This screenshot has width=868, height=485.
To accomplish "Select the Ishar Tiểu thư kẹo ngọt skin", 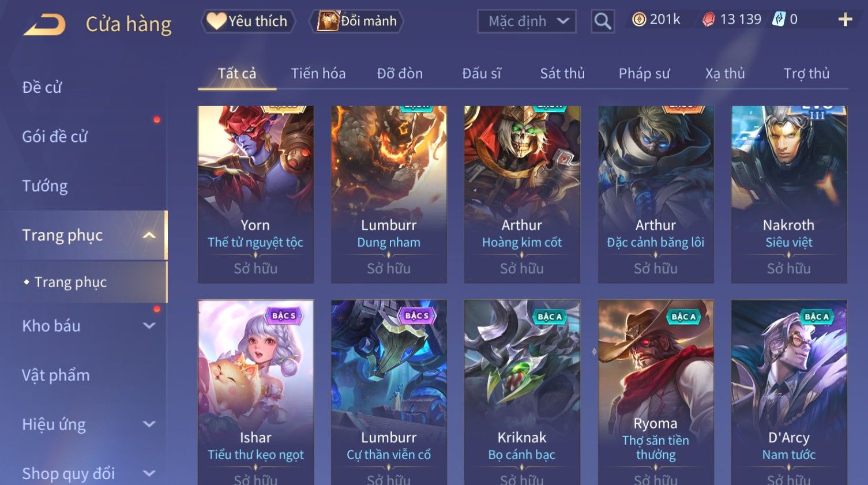I will (x=255, y=392).
